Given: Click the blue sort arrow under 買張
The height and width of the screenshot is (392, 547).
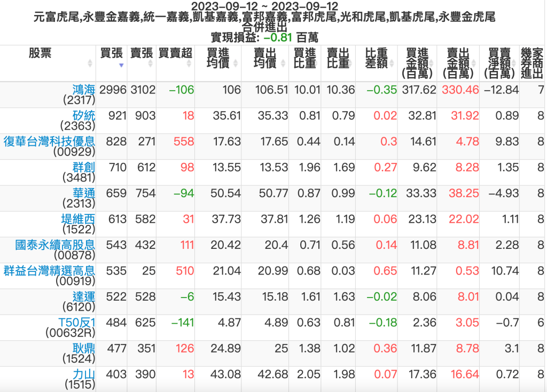Looking at the screenshot, I should click(x=121, y=65).
